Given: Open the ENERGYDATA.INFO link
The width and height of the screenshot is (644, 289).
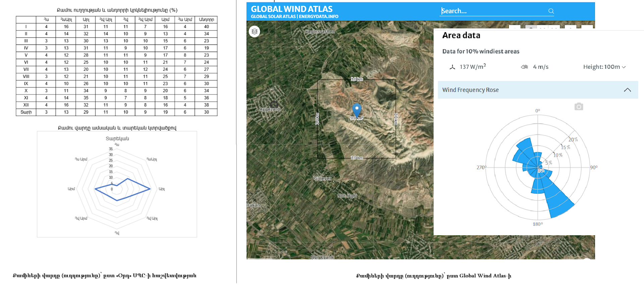Looking at the screenshot, I should click(318, 16).
